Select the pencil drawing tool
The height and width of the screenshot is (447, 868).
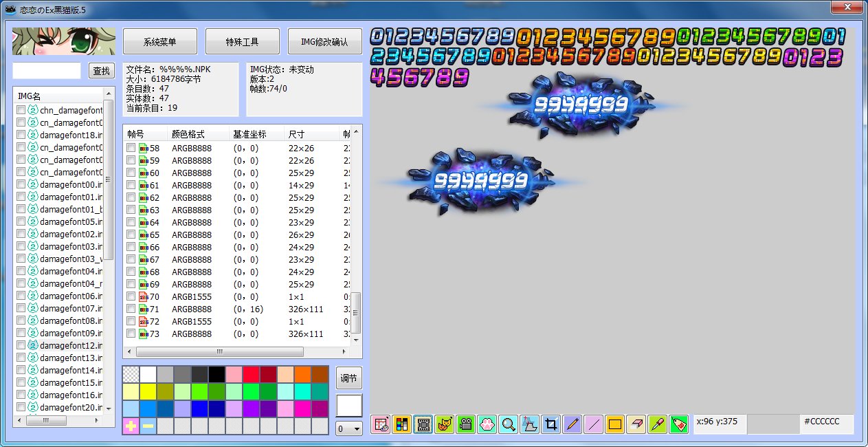pos(572,424)
